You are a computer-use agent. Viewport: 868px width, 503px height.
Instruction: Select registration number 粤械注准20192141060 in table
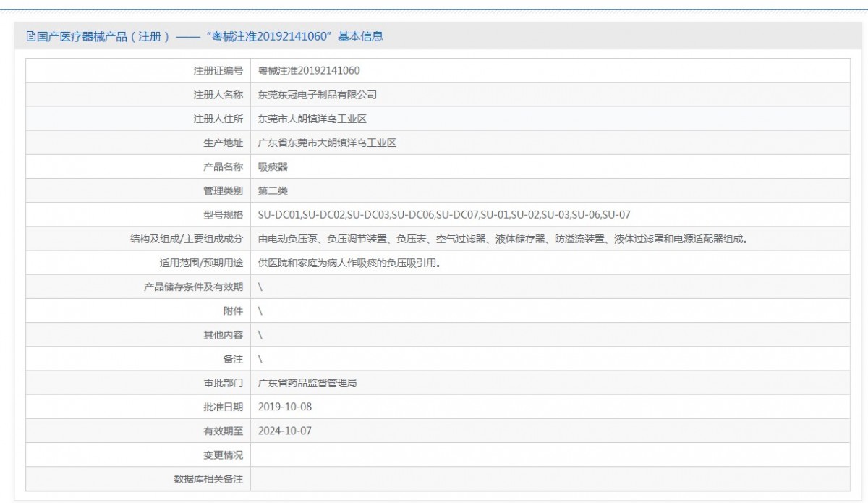tap(309, 70)
